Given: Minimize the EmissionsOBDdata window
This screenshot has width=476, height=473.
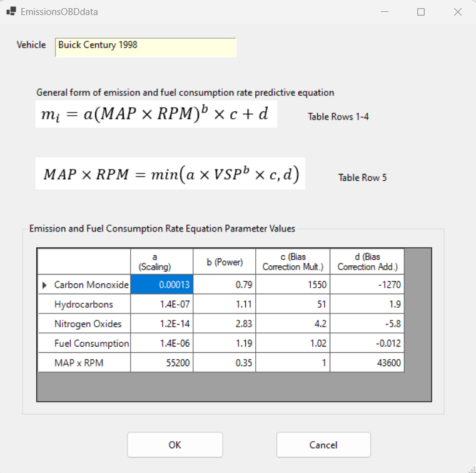Looking at the screenshot, I should (x=385, y=12).
